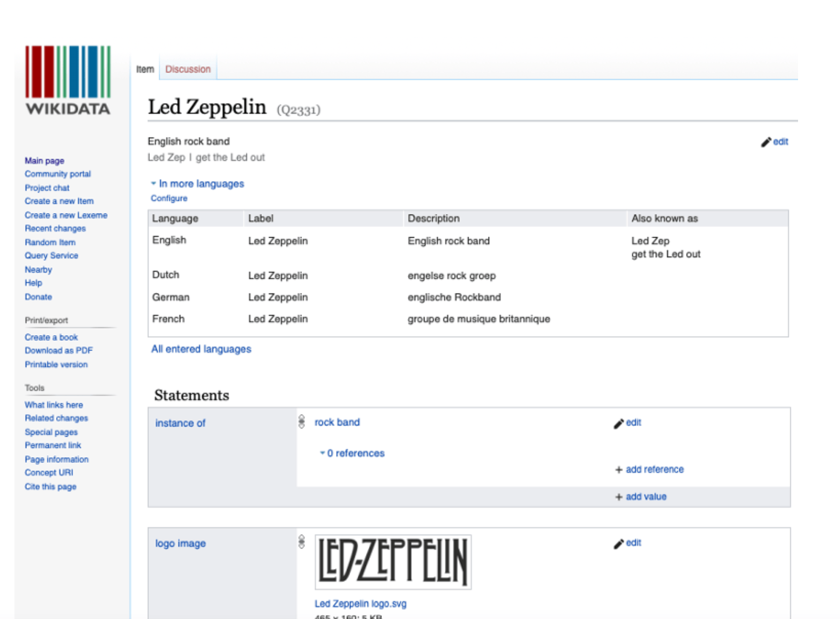This screenshot has height=619, width=840.
Task: Click the pencil edit icon beside the description
Action: coord(766,142)
